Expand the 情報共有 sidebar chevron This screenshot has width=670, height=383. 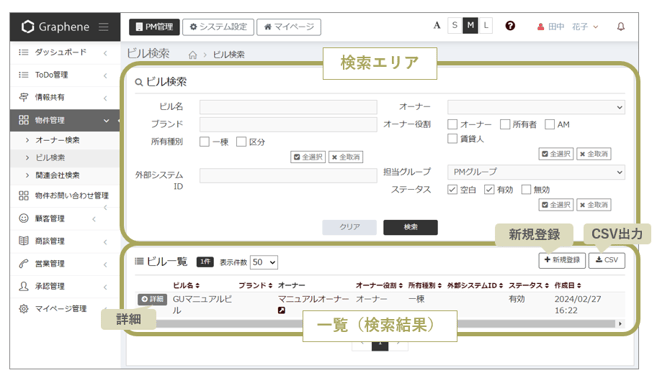(x=105, y=98)
